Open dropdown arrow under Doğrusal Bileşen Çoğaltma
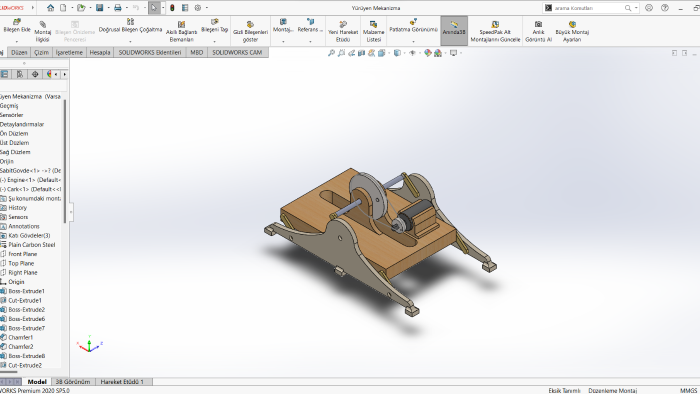 tap(130, 41)
